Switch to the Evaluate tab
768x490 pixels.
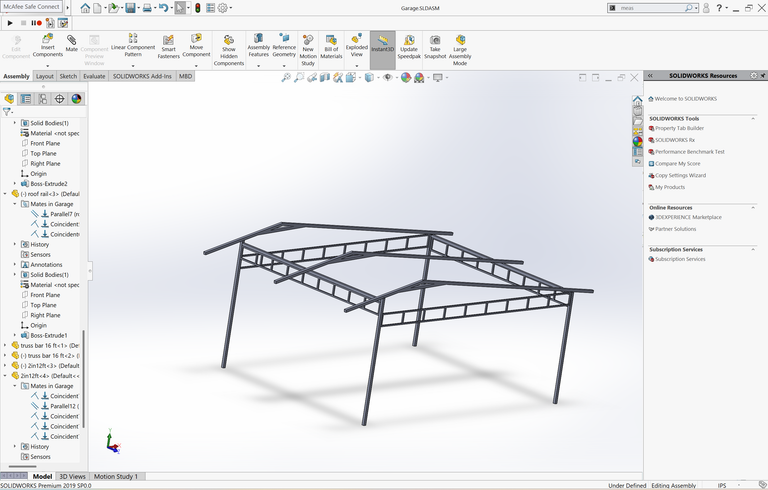[x=94, y=76]
